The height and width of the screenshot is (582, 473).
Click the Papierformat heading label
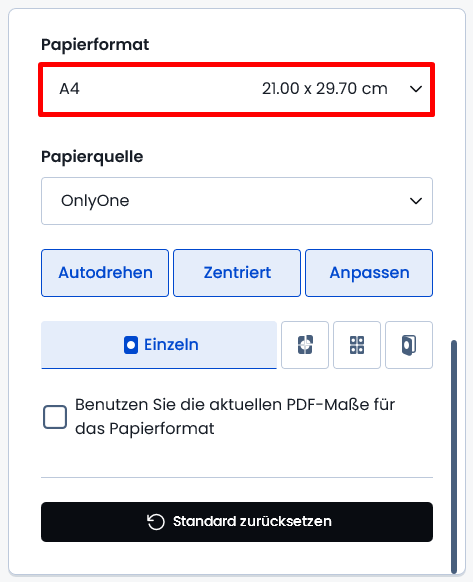click(95, 45)
